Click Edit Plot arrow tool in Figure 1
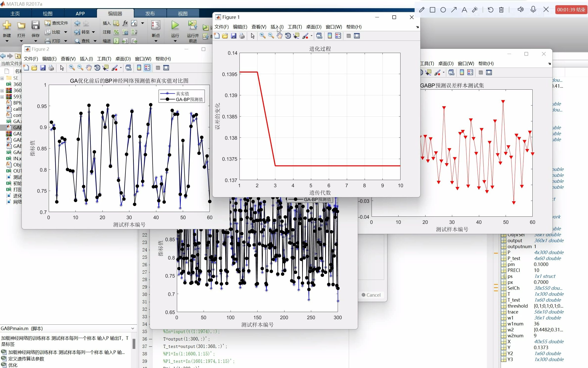This screenshot has height=368, width=588. point(253,36)
